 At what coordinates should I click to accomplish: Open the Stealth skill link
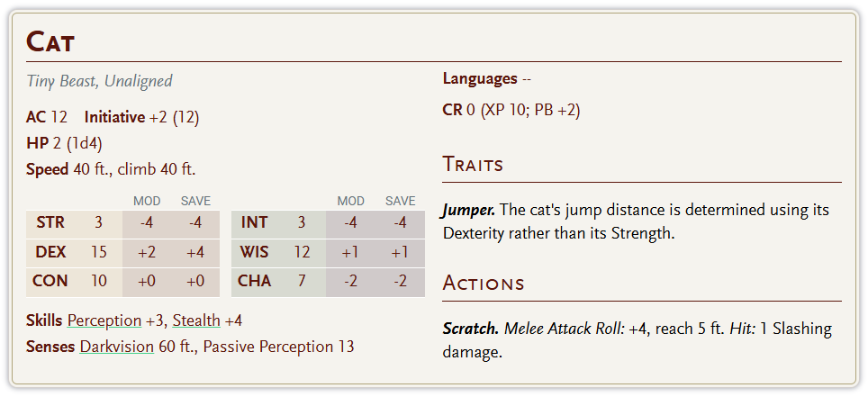196,320
